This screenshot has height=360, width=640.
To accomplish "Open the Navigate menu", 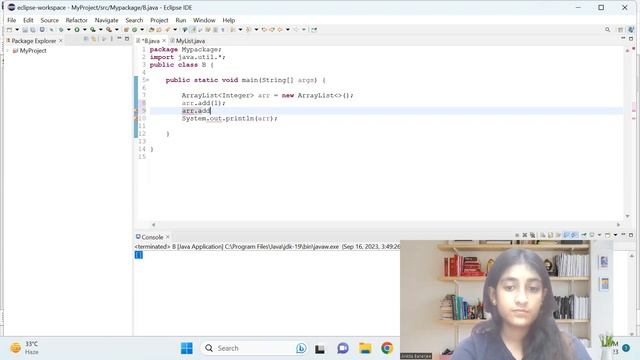I will coord(106,20).
